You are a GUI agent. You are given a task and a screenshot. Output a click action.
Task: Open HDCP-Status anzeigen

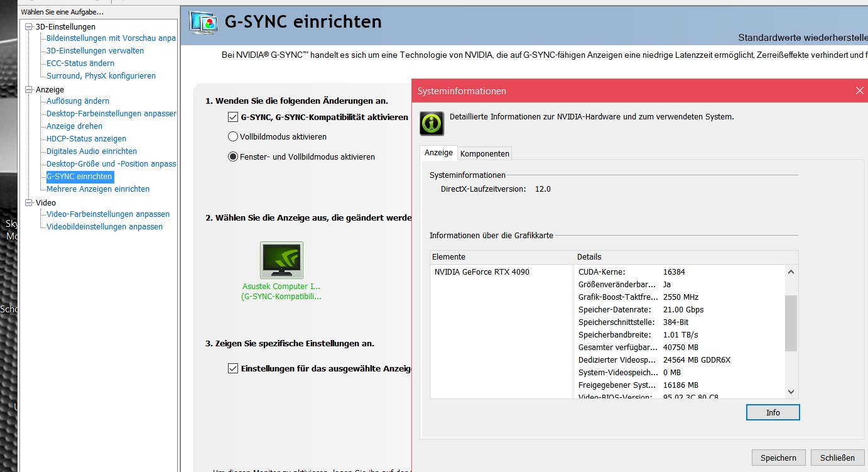86,139
